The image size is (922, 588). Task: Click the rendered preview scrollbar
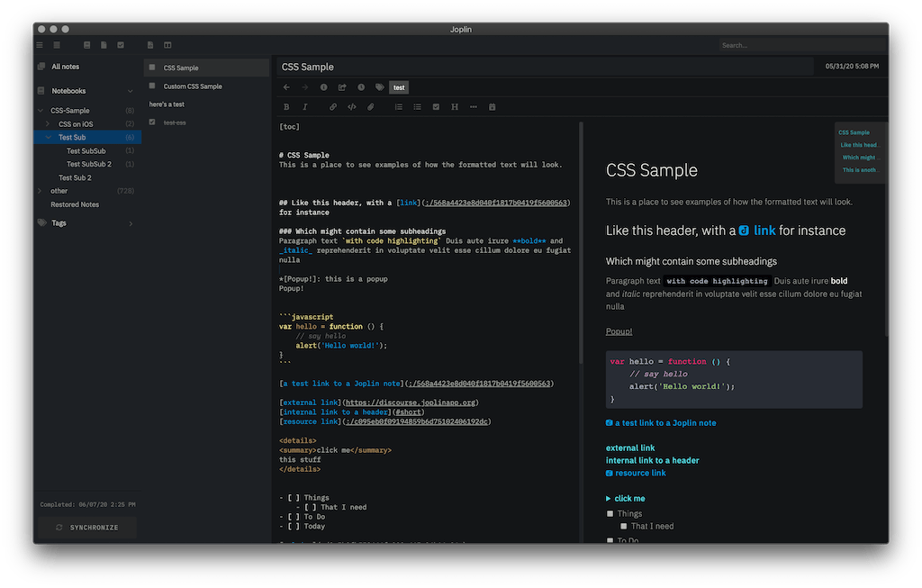point(887,228)
